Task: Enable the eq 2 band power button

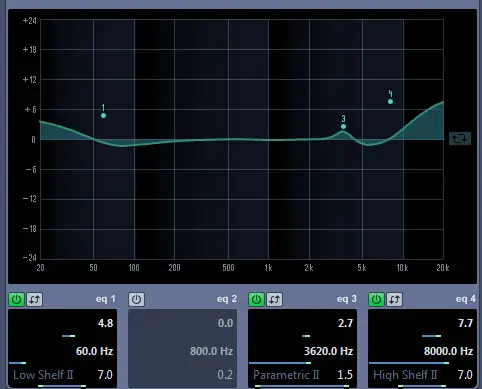Action: coord(136,299)
